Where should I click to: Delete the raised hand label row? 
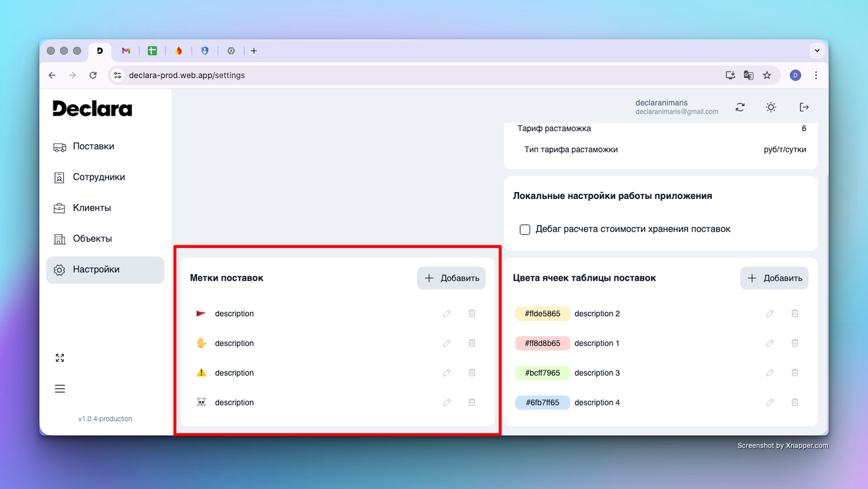[x=472, y=343]
